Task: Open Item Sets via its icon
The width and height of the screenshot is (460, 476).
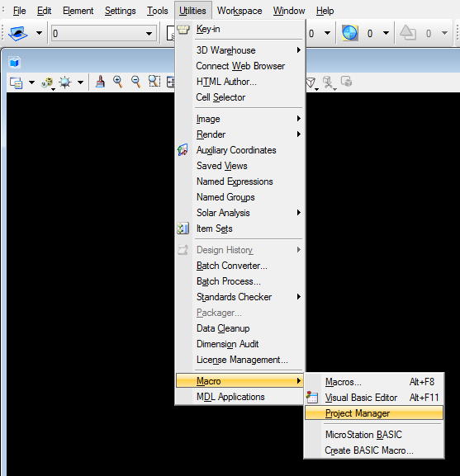Action: coord(183,229)
